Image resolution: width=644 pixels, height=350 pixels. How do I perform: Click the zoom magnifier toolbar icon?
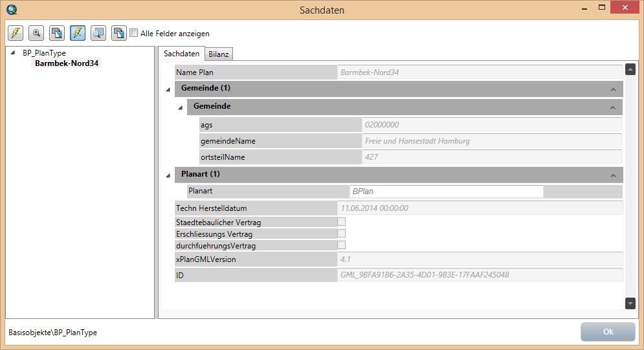36,33
